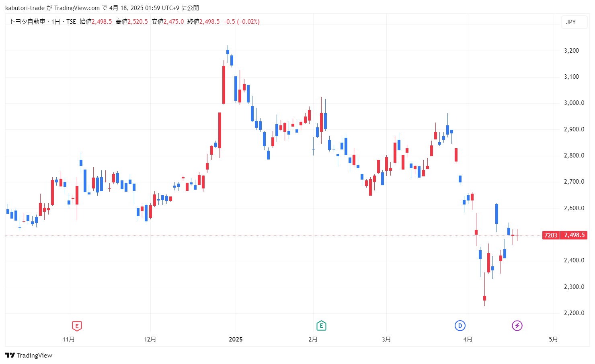This screenshot has width=595, height=364.
Task: Click the kabutori-trade author name
Action: 25,8
